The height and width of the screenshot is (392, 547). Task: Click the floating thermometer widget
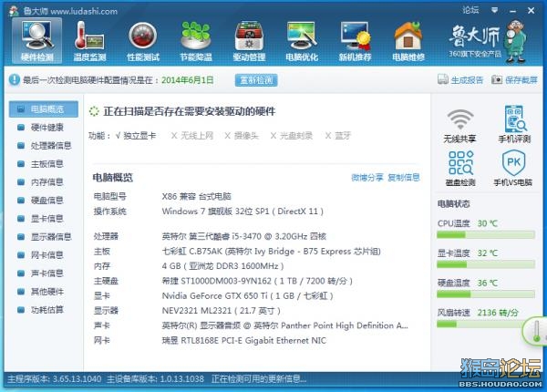[x=536, y=331]
